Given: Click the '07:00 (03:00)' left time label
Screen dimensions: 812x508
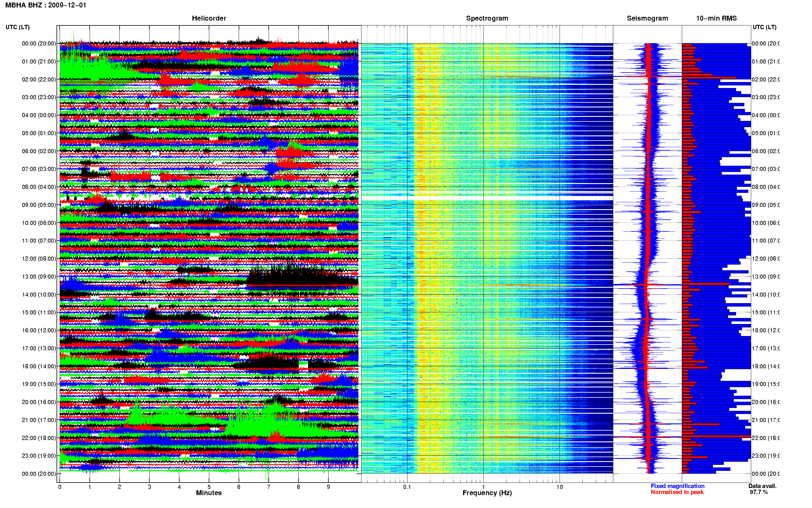Looking at the screenshot, I should (39, 169).
